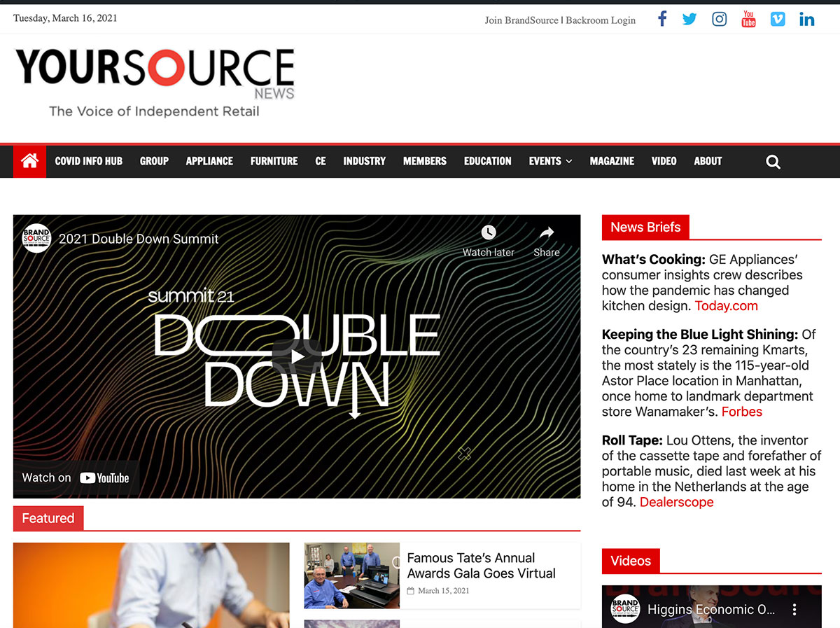The image size is (840, 628).
Task: Click the March 15, 2021 article date
Action: click(x=444, y=591)
